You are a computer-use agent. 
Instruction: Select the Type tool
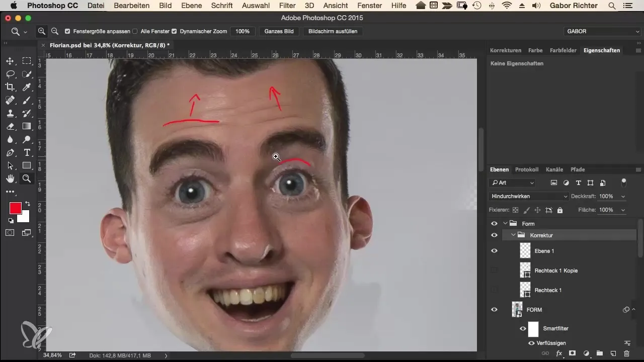pos(27,152)
